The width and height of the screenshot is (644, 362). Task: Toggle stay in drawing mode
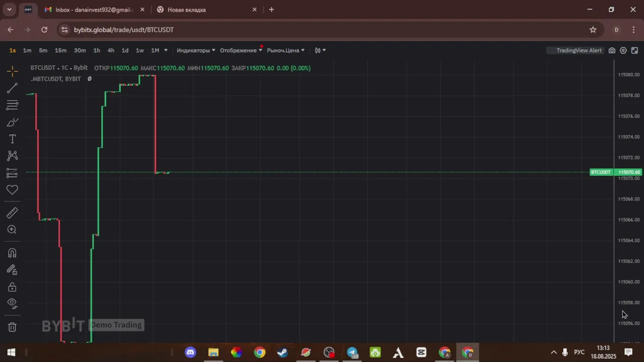tap(13, 270)
